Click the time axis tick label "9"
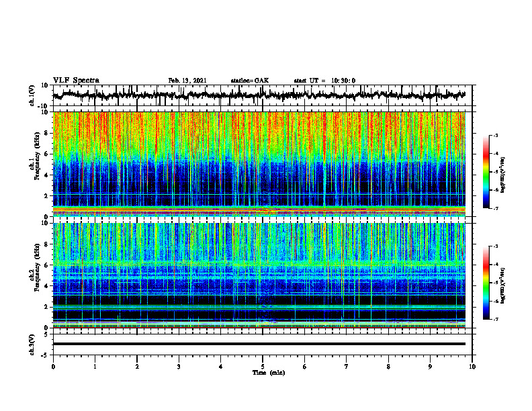532x411 pixels. tap(430, 367)
